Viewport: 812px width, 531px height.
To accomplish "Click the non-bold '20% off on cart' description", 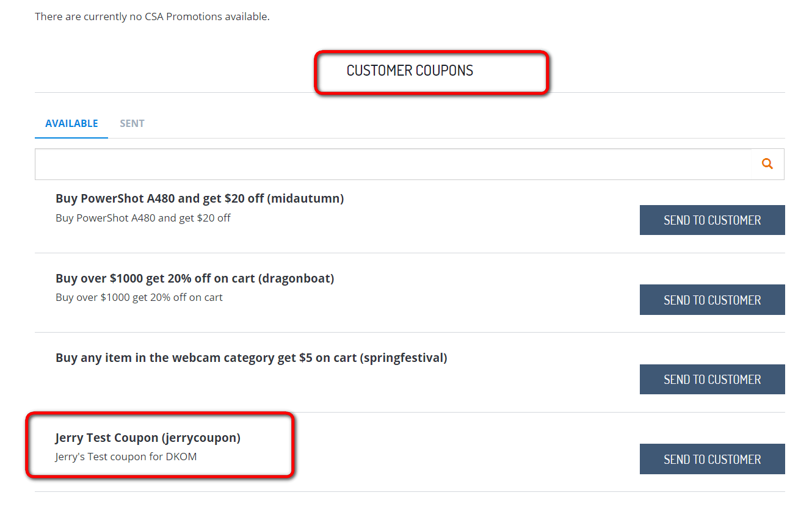I will click(x=139, y=298).
